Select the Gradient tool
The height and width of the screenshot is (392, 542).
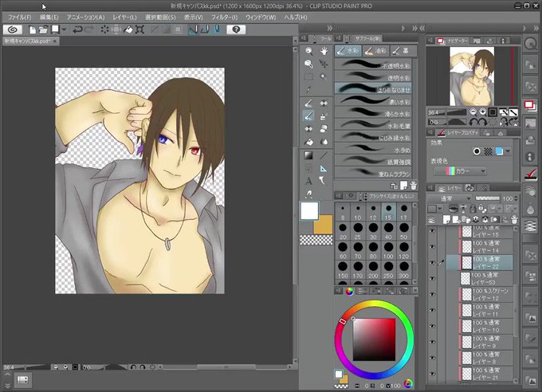(x=308, y=155)
